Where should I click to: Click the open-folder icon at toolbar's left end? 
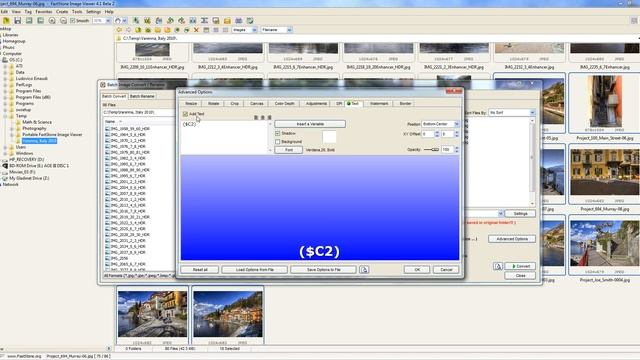point(6,20)
